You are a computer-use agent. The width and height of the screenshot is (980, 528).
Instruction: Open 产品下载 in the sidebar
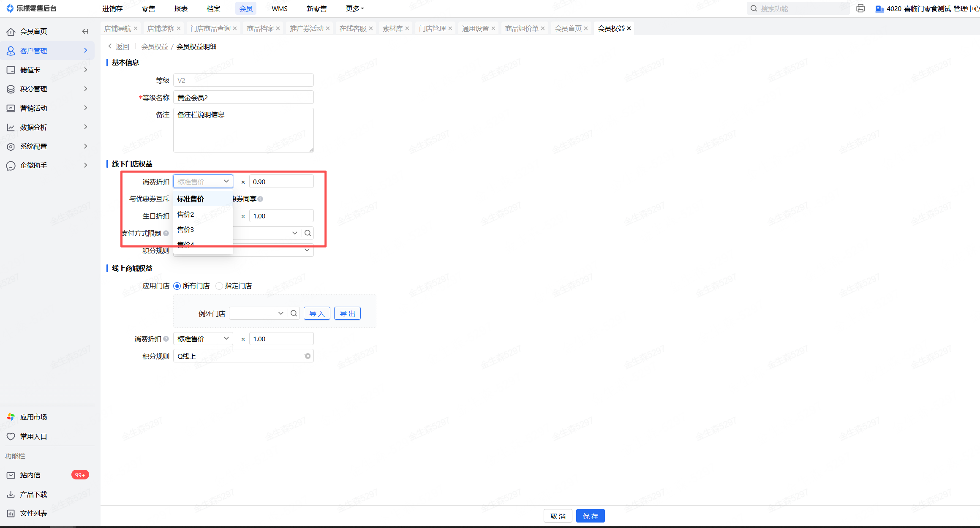[x=33, y=494]
